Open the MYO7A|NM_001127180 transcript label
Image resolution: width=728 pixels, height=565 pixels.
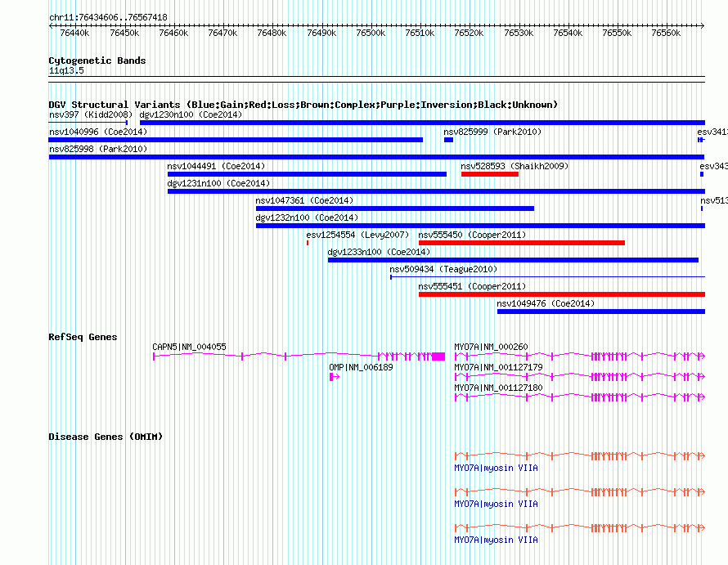499,388
